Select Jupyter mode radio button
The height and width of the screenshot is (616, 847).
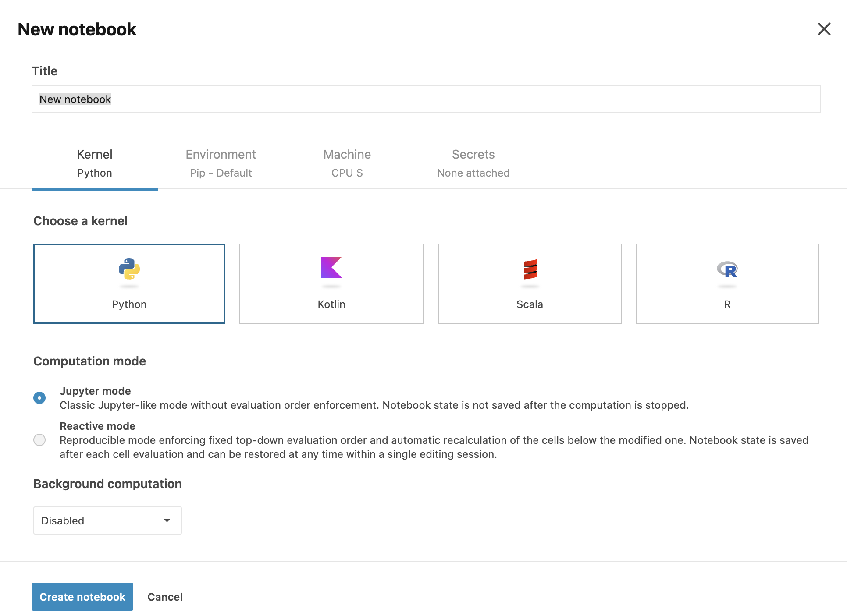pyautogui.click(x=39, y=398)
